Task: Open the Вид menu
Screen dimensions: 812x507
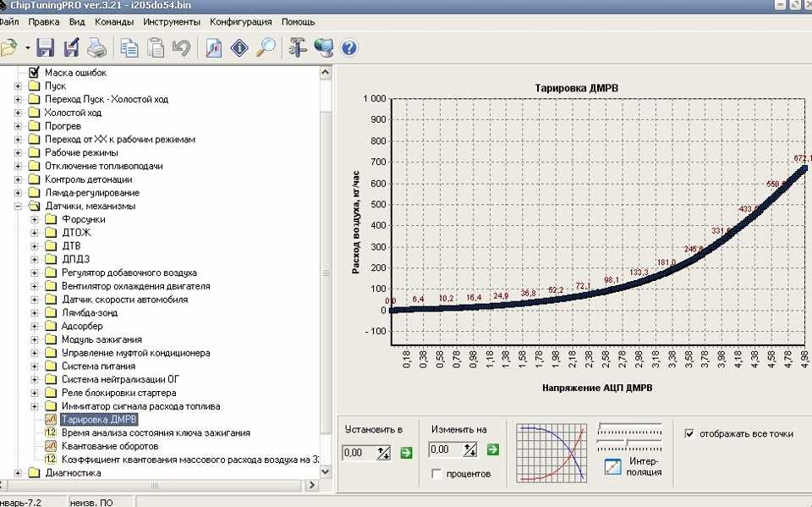Action: pos(77,22)
